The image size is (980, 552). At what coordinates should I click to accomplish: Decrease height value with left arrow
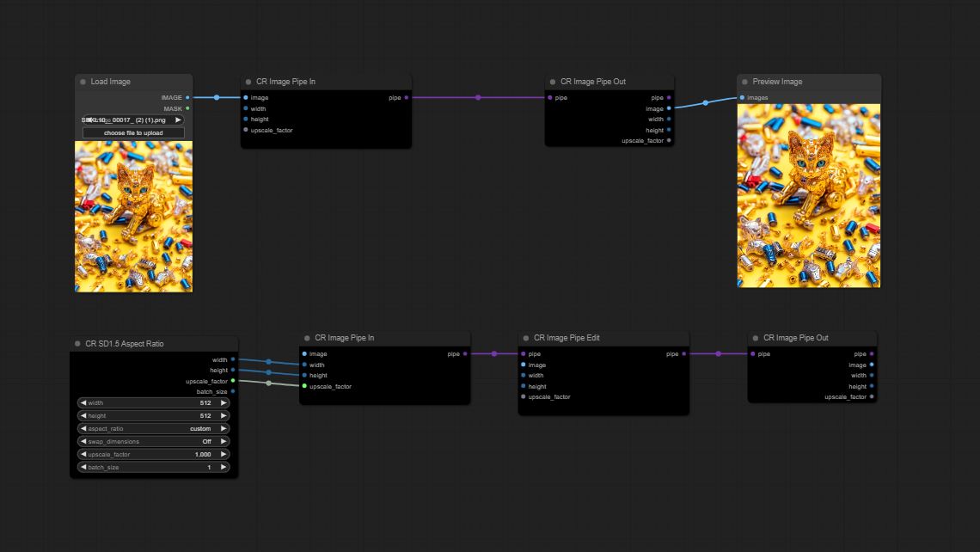click(x=83, y=415)
